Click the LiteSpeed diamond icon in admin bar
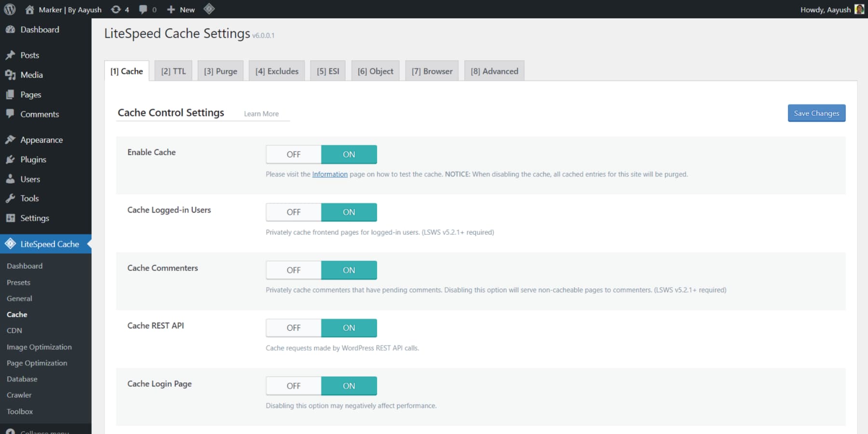Image resolution: width=868 pixels, height=434 pixels. pyautogui.click(x=209, y=9)
